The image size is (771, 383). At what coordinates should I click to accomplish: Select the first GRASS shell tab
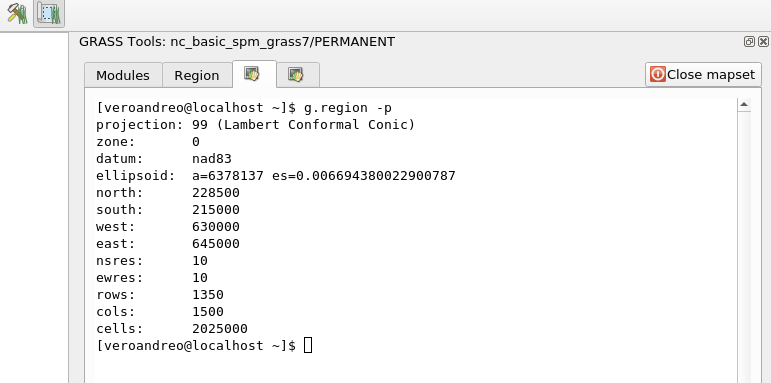[x=252, y=74]
